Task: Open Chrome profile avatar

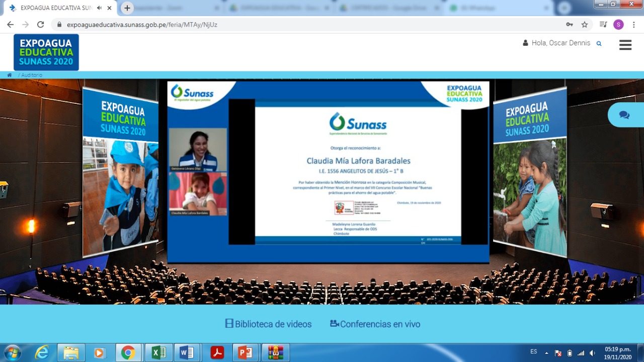Action: [x=618, y=25]
